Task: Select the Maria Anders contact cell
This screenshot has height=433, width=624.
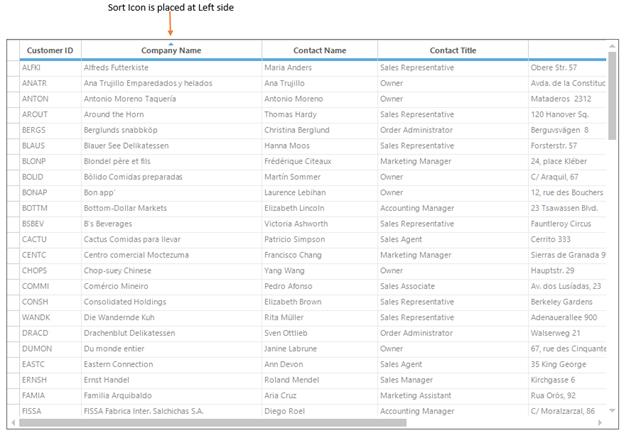Action: [x=320, y=68]
